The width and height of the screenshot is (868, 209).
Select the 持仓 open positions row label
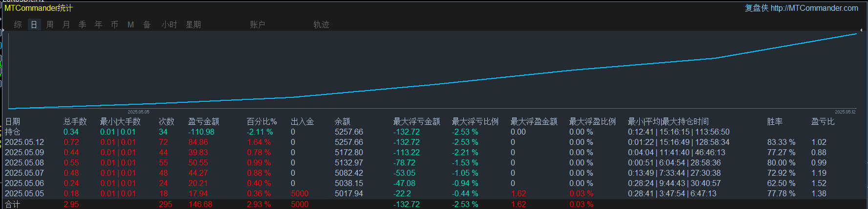pos(13,132)
